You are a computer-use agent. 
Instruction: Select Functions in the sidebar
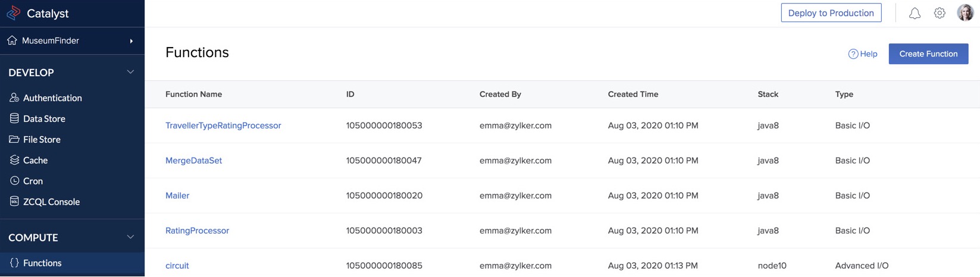point(42,263)
